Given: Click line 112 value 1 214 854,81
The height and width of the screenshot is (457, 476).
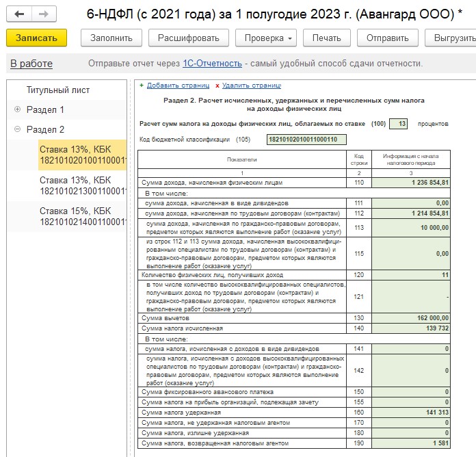Looking at the screenshot, I should point(411,213).
